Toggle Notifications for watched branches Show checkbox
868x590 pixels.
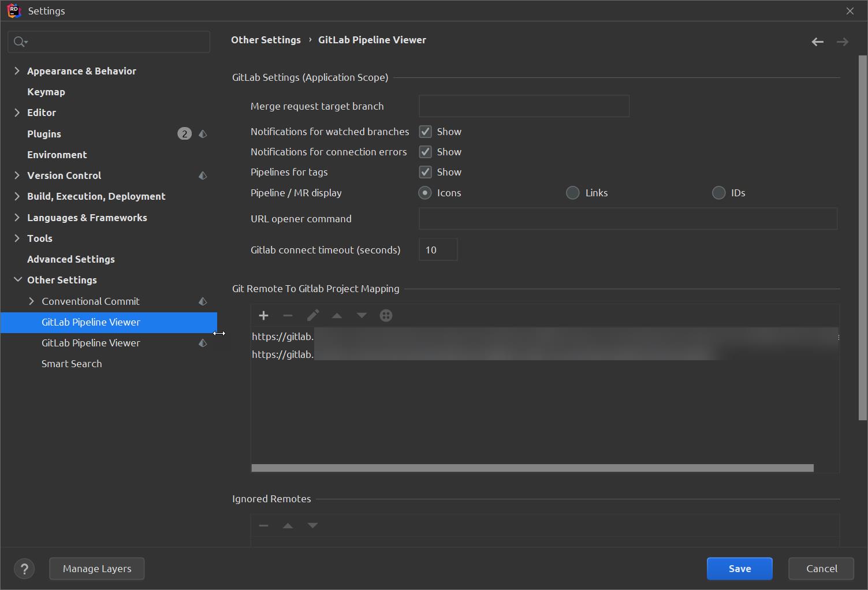click(x=425, y=132)
